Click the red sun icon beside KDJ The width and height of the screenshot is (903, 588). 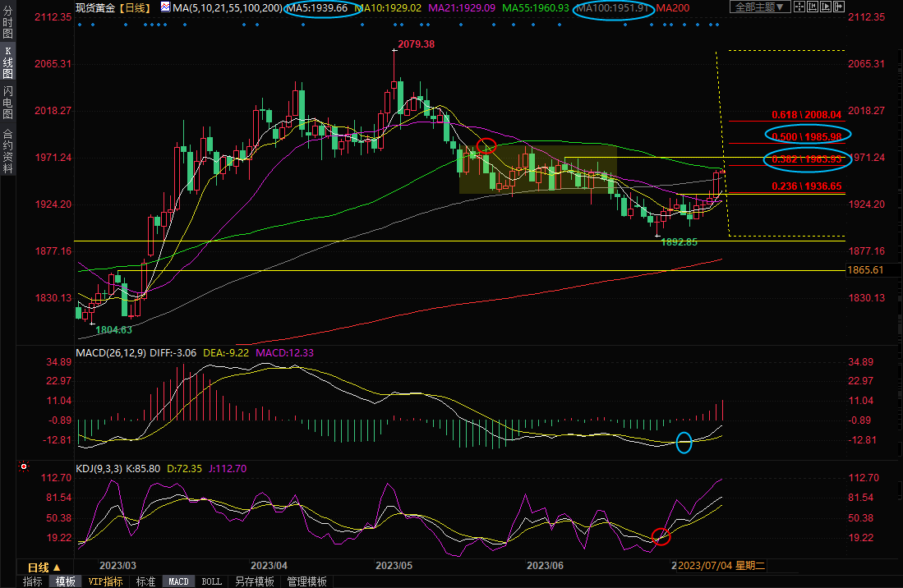coord(24,468)
